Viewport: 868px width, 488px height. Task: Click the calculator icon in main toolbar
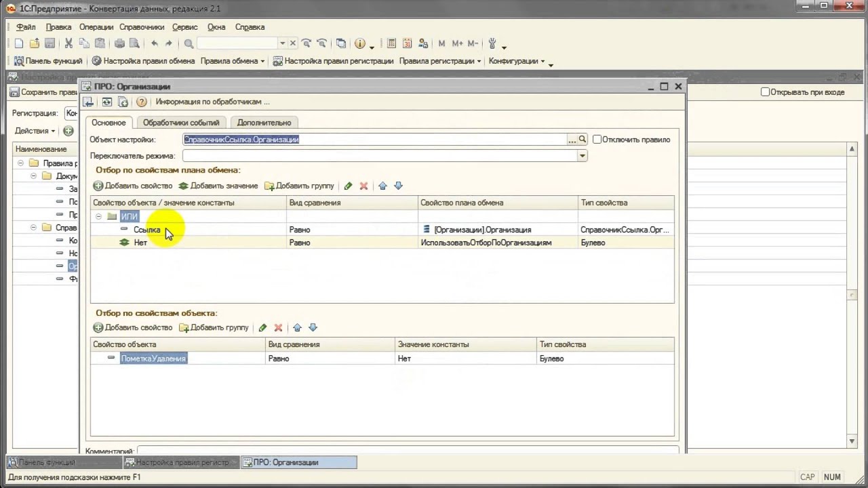(391, 43)
